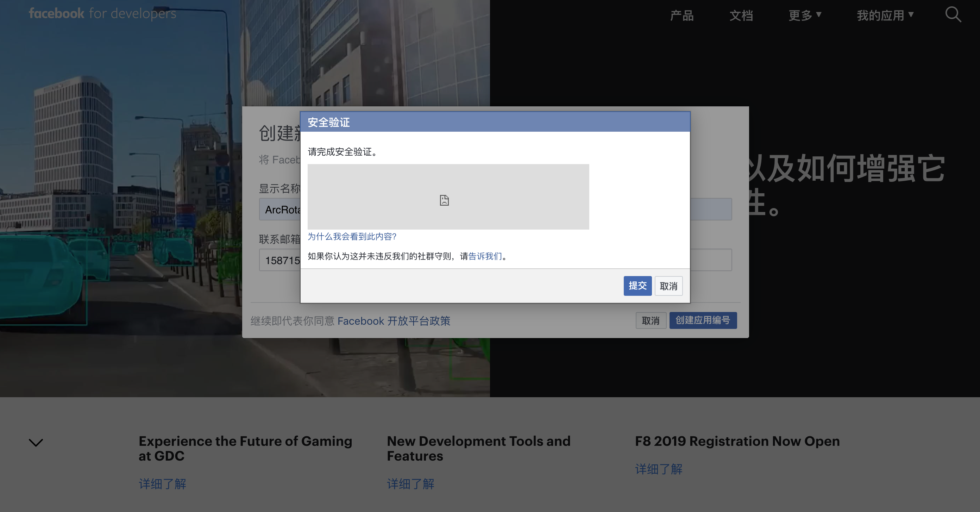Click the search magnifier icon
This screenshot has width=980, height=512.
pos(953,15)
